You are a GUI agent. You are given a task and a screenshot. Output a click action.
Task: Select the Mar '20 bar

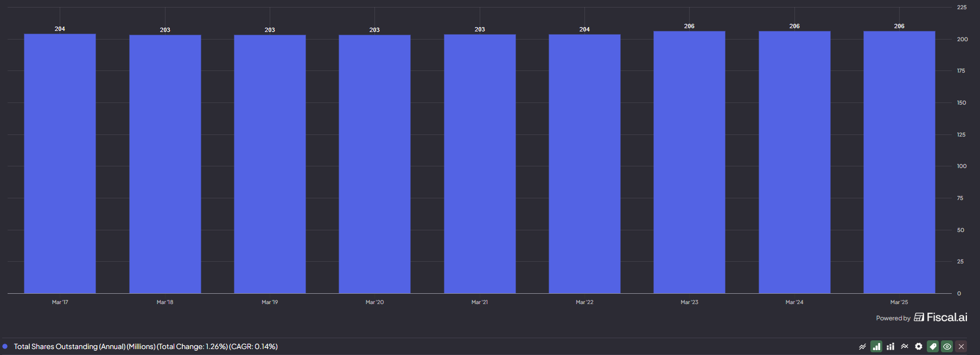[x=374, y=164]
